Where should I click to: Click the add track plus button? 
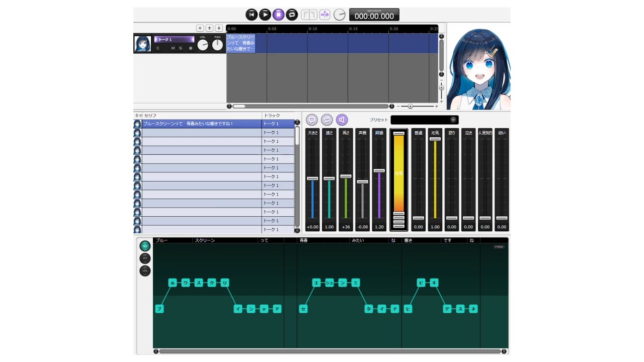[200, 28]
